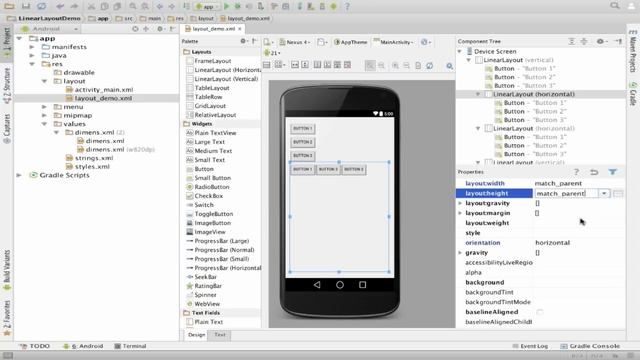Open the TODO tool window
640x360 pixels.
pos(35,346)
